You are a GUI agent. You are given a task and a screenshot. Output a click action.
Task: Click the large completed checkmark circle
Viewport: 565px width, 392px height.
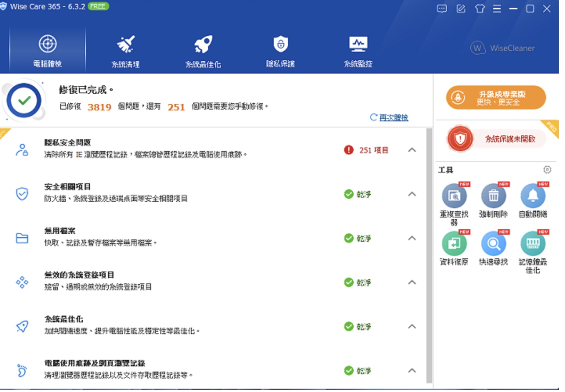pos(24,101)
